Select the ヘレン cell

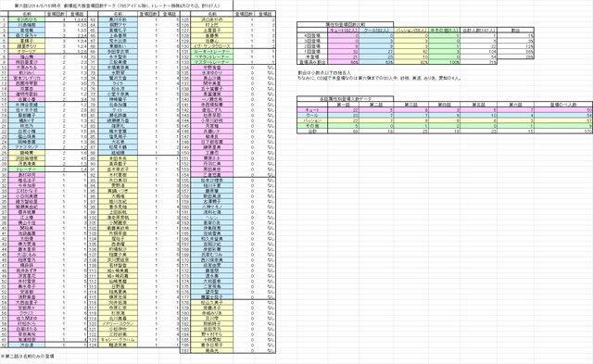click(212, 218)
